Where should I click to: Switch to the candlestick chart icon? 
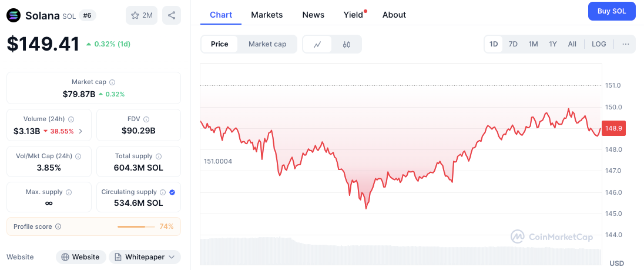pos(347,44)
